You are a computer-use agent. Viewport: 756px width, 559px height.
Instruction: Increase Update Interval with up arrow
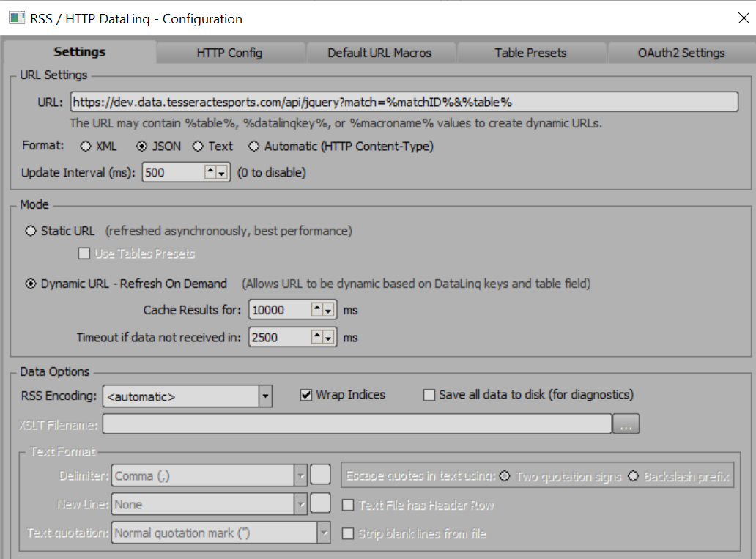pos(210,171)
